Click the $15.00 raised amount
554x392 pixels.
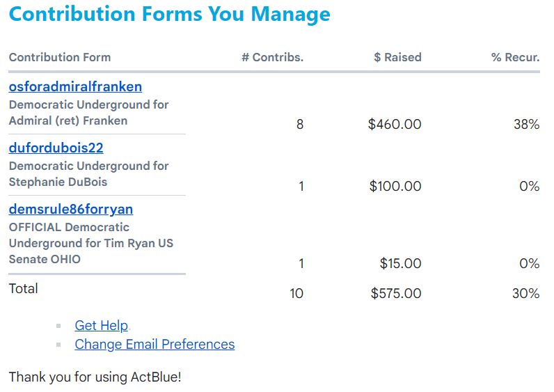(400, 263)
